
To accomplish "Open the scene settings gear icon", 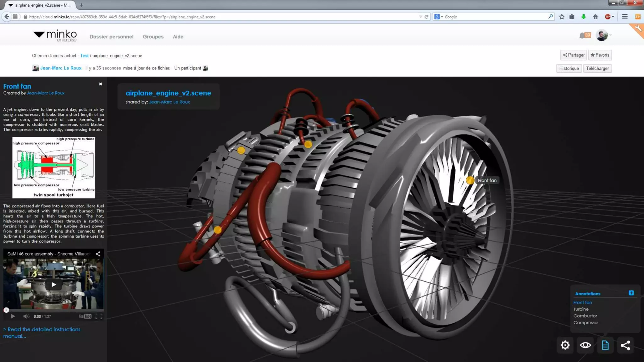I will pos(565,345).
